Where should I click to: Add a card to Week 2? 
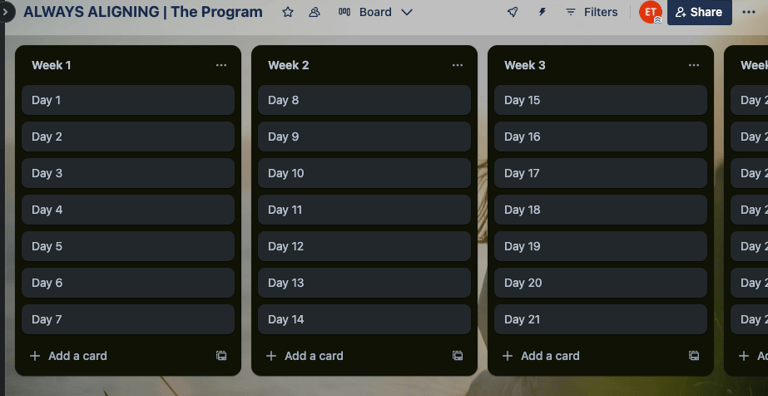pyautogui.click(x=305, y=356)
